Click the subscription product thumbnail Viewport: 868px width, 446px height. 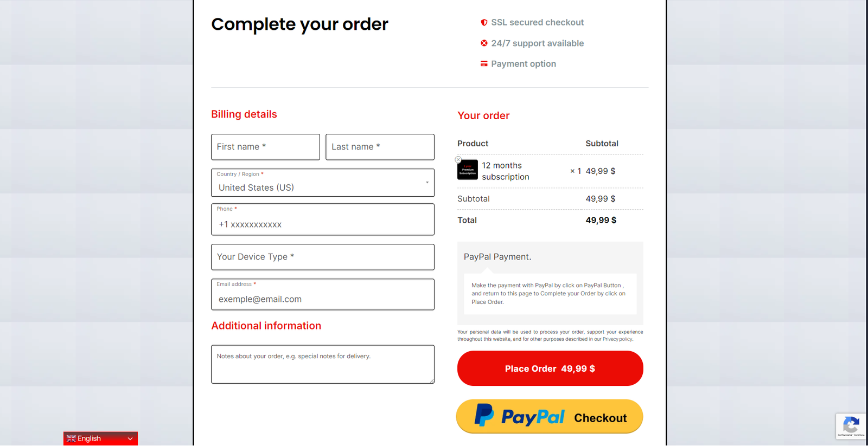tap(468, 170)
